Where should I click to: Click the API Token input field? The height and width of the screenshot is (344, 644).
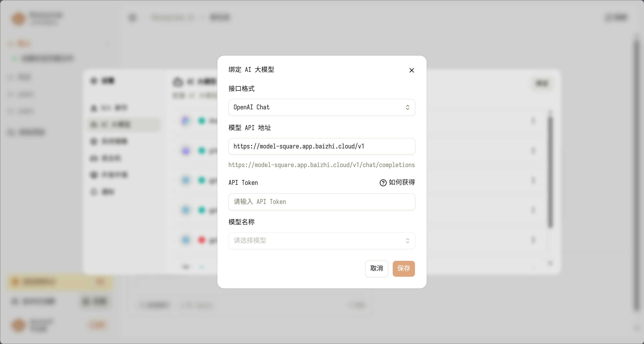pyautogui.click(x=321, y=202)
